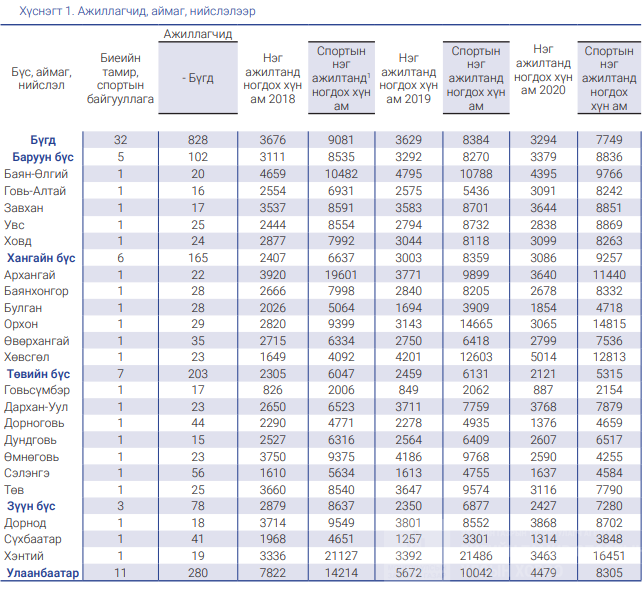This screenshot has width=644, height=605.
Task: Select the 'Хэнтий' row label
Action: (24, 556)
